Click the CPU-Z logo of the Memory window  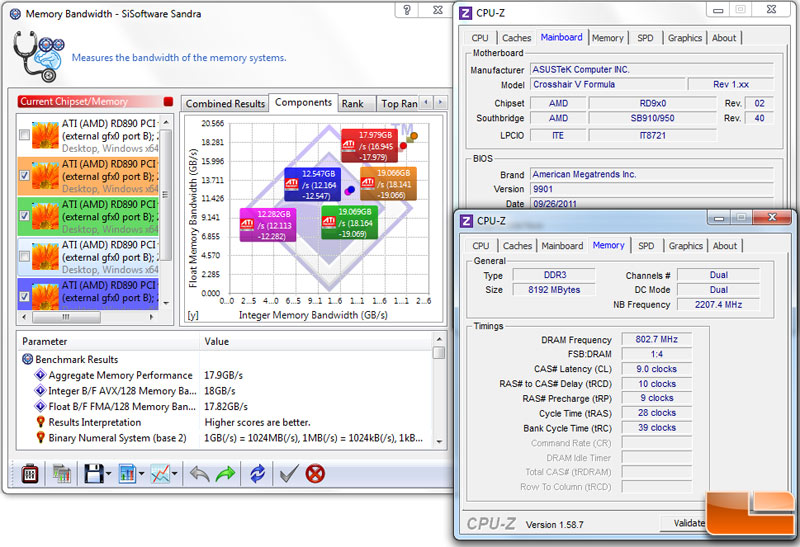point(466,221)
